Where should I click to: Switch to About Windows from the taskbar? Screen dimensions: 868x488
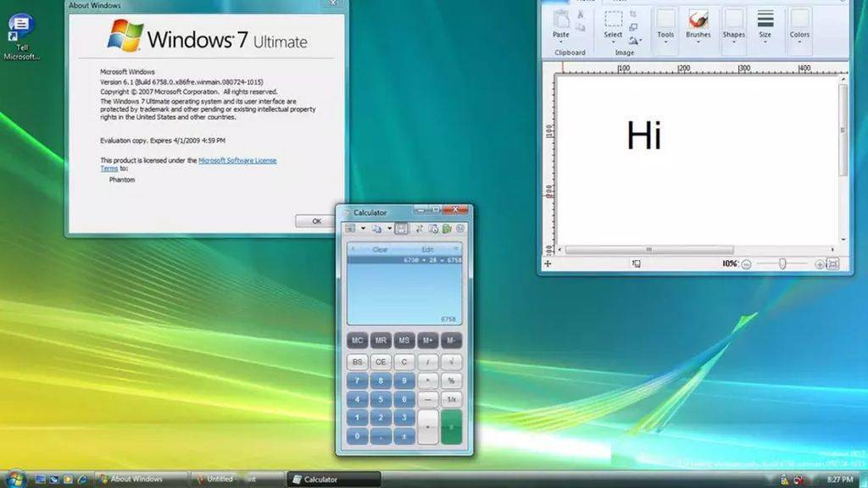coord(141,480)
